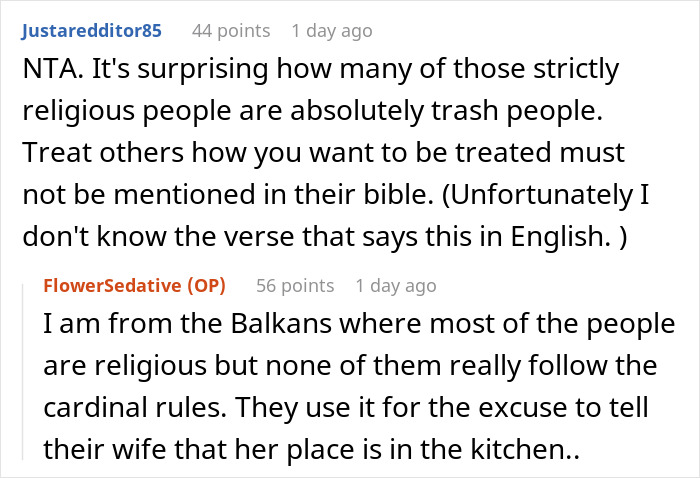
Task: Click the line beginning 'Treat others how you want'
Action: point(323,152)
